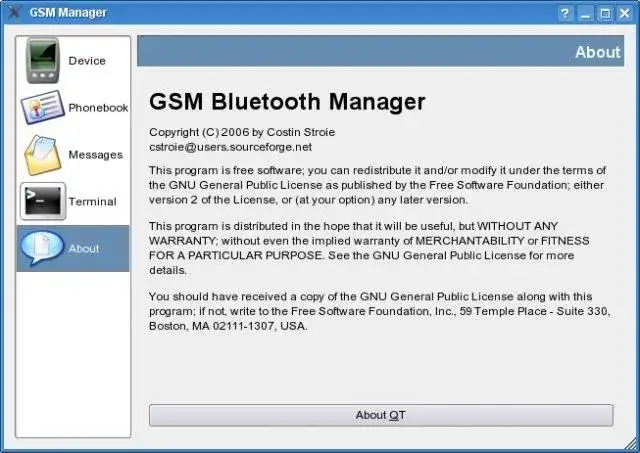Minimize the GSM Manager window
The height and width of the screenshot is (453, 640).
[x=585, y=14]
